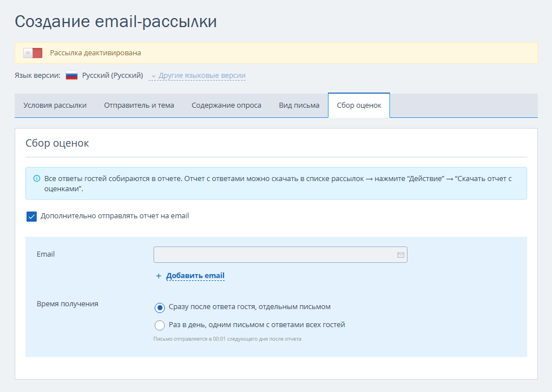Click the Добавить email link
This screenshot has height=392, width=552.
click(195, 276)
